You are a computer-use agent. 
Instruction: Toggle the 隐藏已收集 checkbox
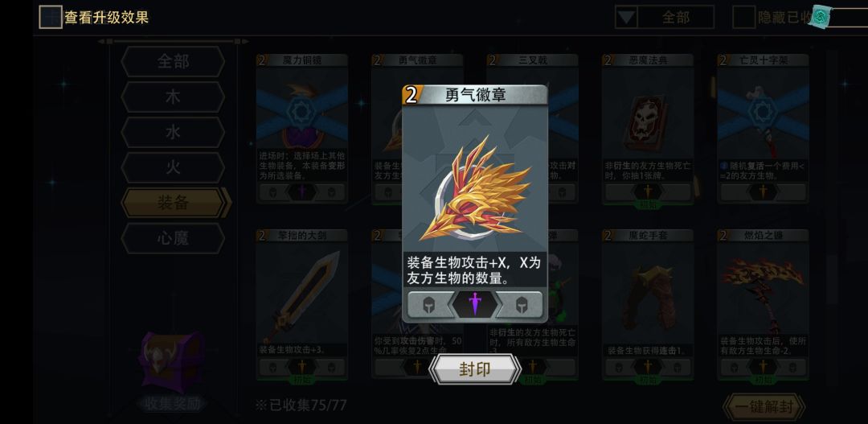(x=743, y=17)
